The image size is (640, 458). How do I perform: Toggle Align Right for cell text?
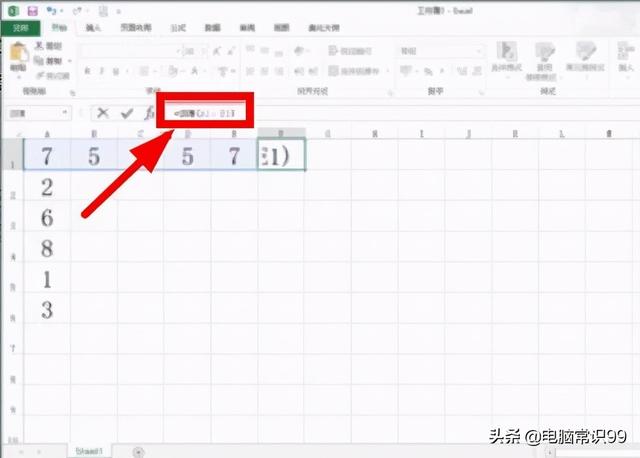pyautogui.click(x=279, y=71)
